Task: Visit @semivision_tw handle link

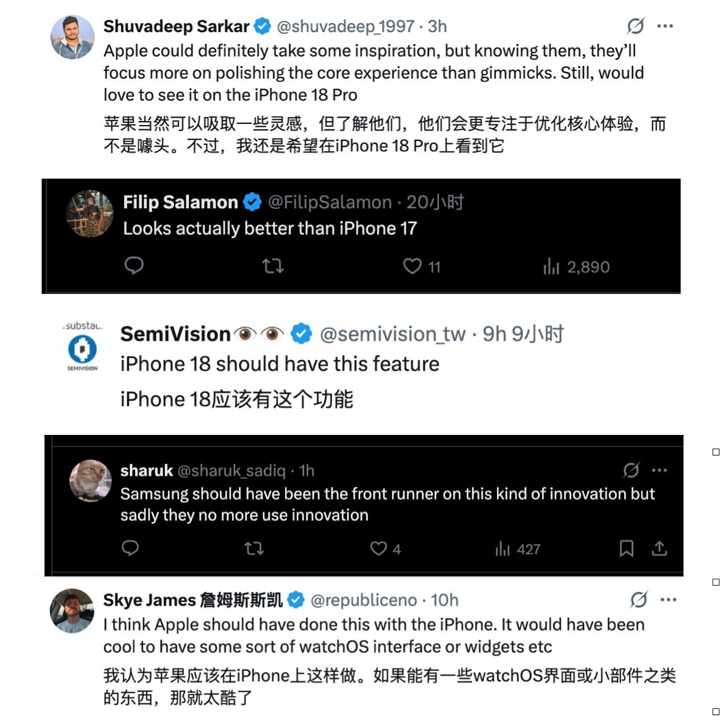Action: click(x=393, y=334)
